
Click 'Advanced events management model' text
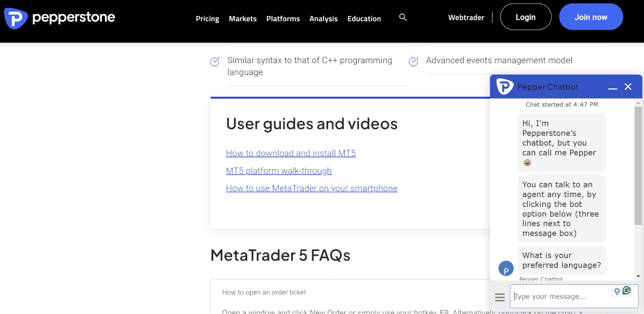pyautogui.click(x=499, y=60)
